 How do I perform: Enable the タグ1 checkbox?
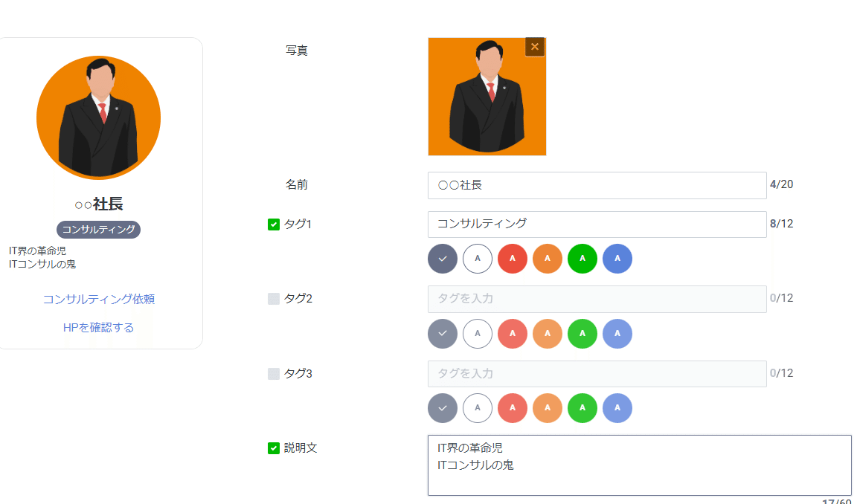coord(274,224)
